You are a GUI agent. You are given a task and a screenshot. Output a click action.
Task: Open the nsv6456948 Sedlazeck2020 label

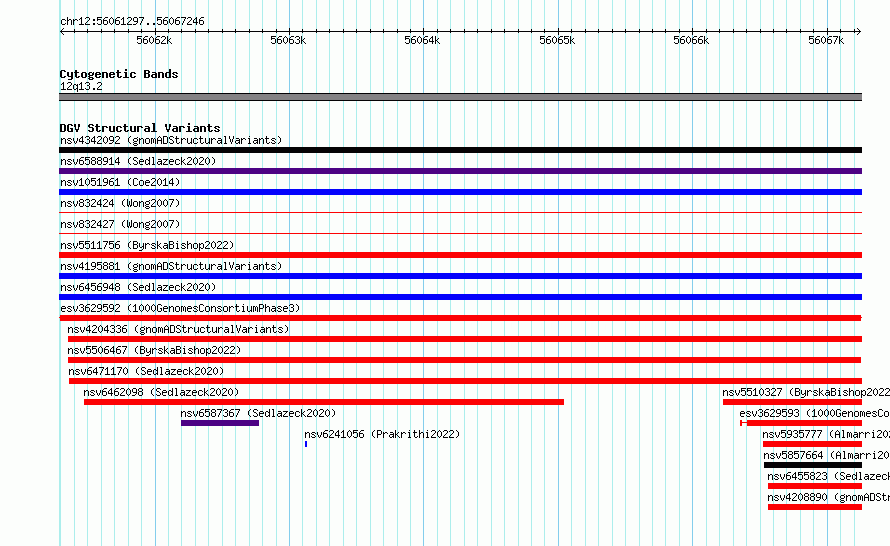click(138, 287)
